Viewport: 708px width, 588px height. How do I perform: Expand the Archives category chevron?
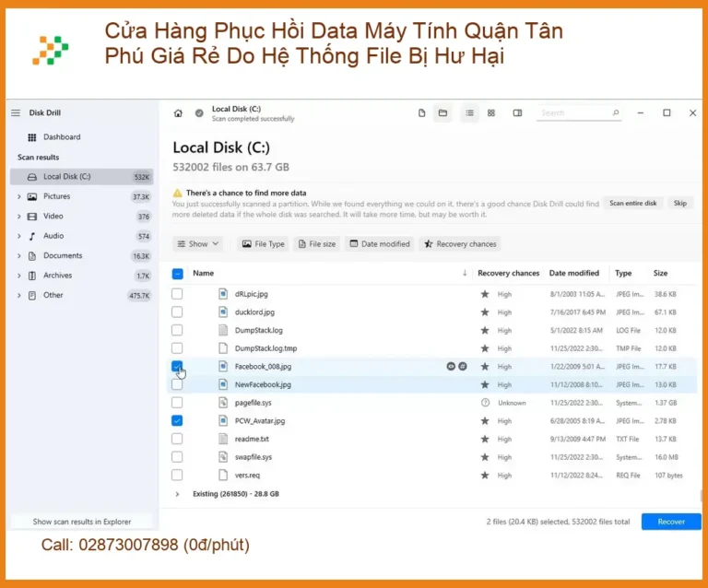[x=19, y=276]
